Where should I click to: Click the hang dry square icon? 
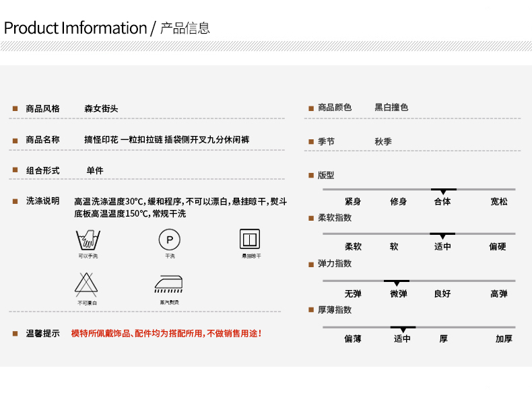250,239
